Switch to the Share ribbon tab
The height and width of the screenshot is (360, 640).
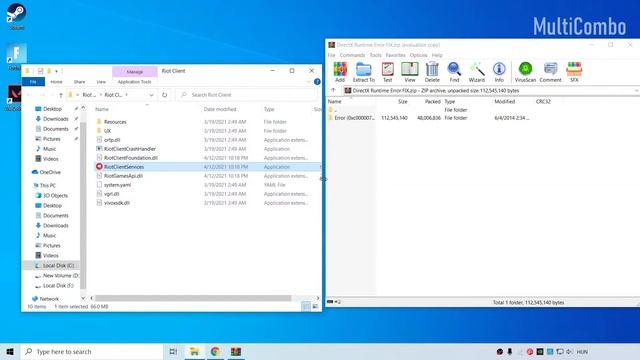[x=79, y=82]
